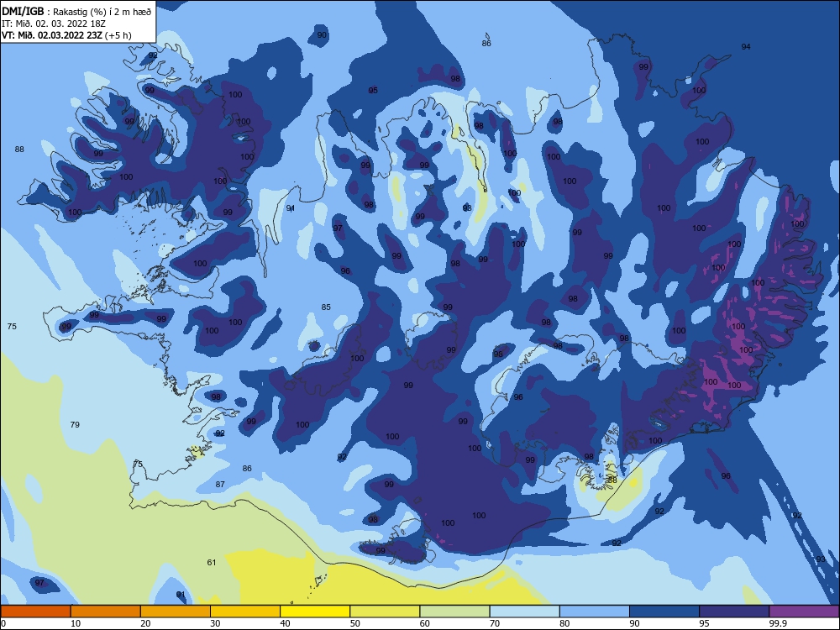Viewport: 840px width, 630px height.
Task: Click legend tick label '50'
Action: [x=355, y=623]
